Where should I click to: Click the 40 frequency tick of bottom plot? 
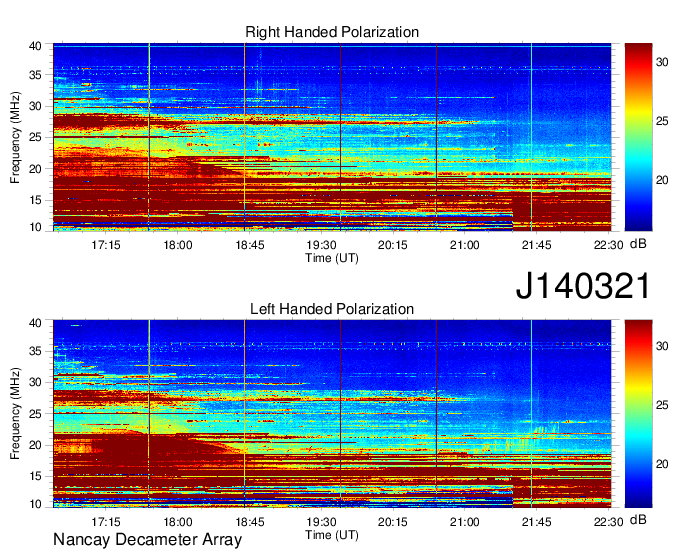(x=35, y=323)
